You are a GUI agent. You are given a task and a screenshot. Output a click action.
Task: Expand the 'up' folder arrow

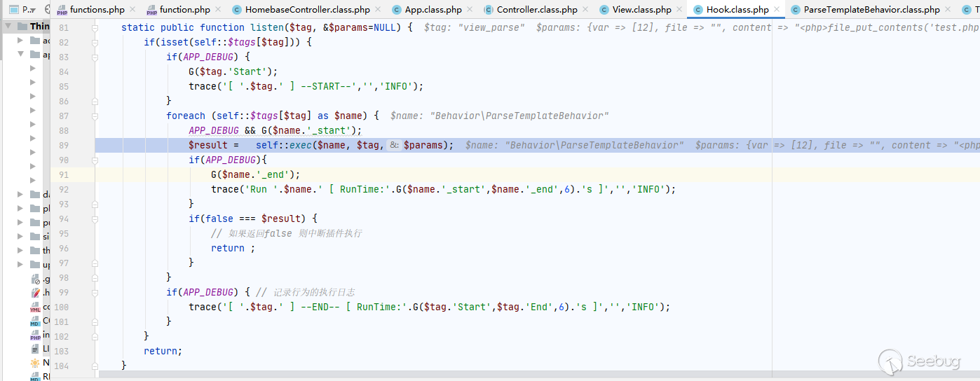coord(20,264)
